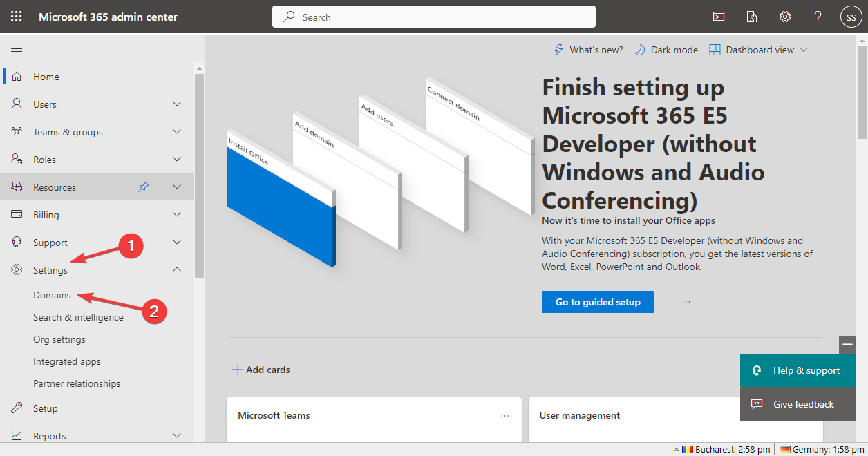Collapse the Settings section chevron
Screen dimensions: 868x456
point(177,269)
